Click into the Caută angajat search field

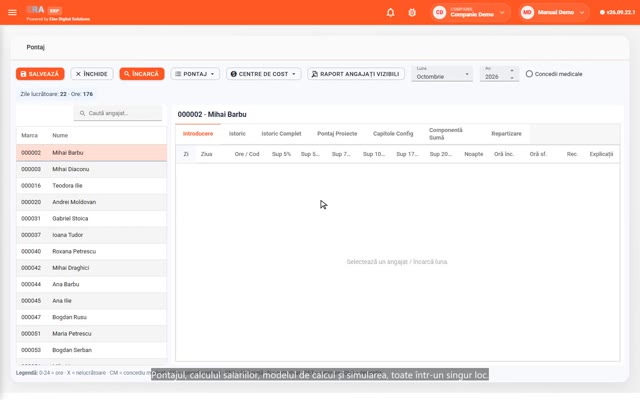118,113
